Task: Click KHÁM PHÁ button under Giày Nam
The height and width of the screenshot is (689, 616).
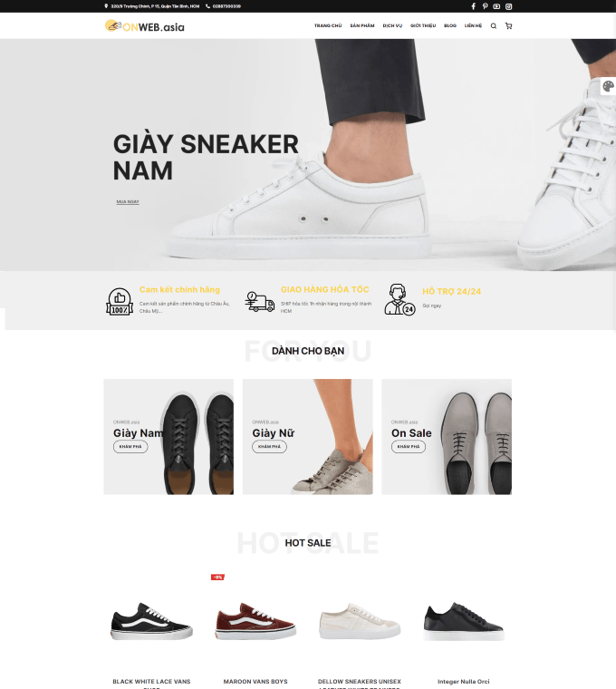Action: (x=130, y=446)
